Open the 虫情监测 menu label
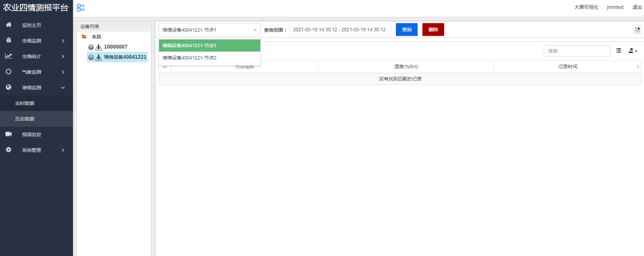644x256 pixels. (x=32, y=40)
